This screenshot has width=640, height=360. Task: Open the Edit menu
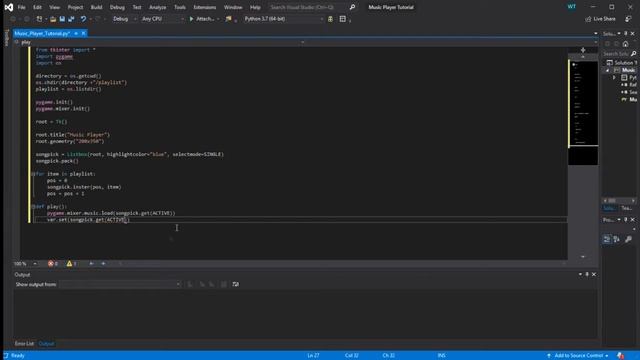37,7
